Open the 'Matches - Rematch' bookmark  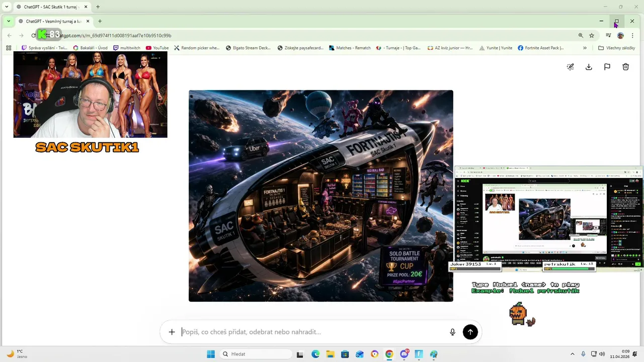click(350, 48)
